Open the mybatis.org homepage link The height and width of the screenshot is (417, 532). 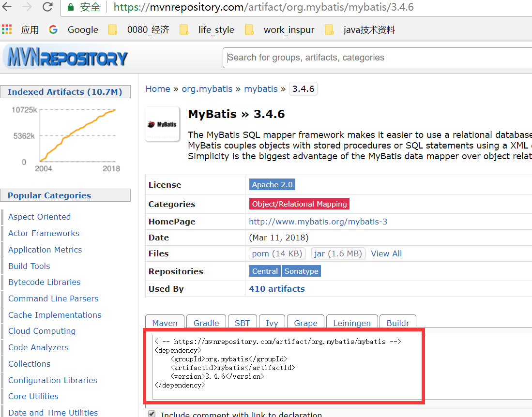(318, 222)
